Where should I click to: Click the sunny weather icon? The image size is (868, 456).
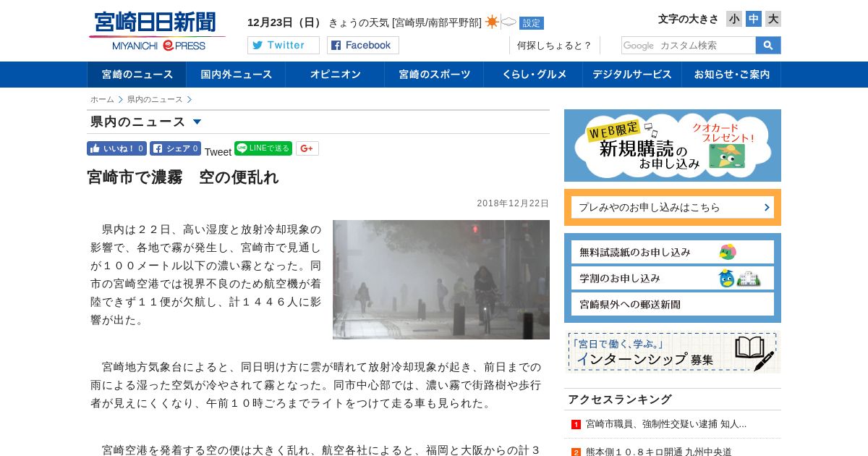click(492, 22)
